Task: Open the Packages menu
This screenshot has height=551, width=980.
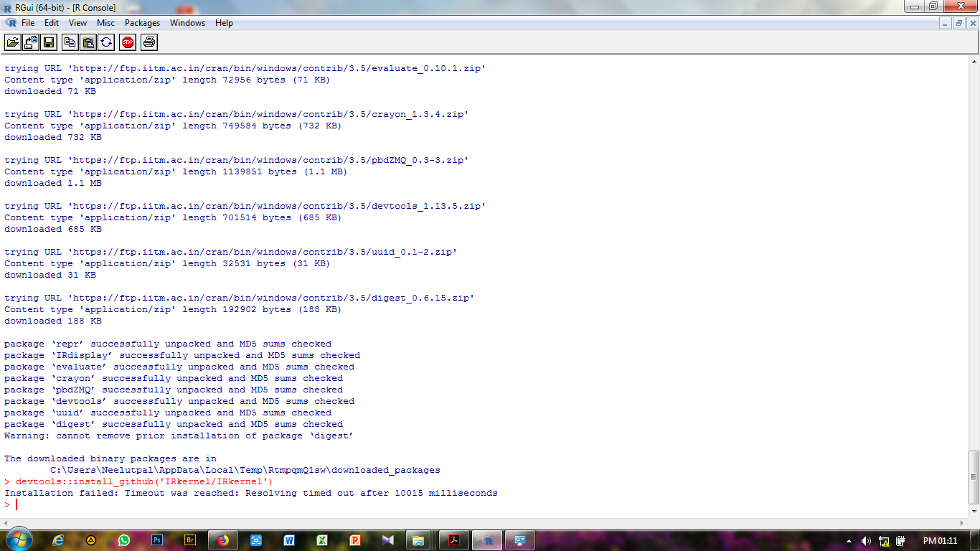Action: pyautogui.click(x=142, y=22)
